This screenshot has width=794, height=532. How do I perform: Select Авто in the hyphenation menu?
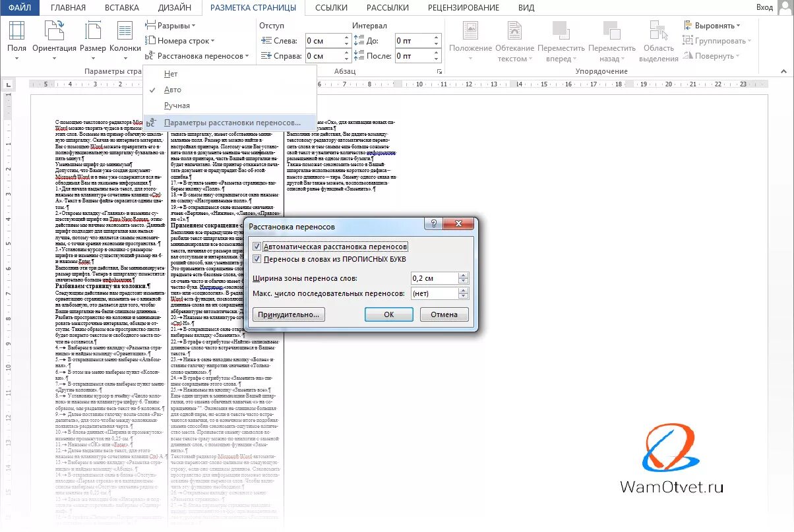pyautogui.click(x=230, y=90)
